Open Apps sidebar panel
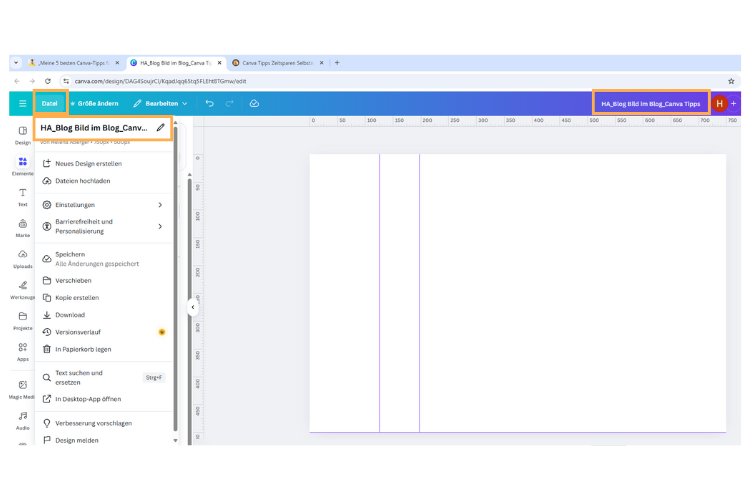The image size is (750, 500). click(x=22, y=352)
